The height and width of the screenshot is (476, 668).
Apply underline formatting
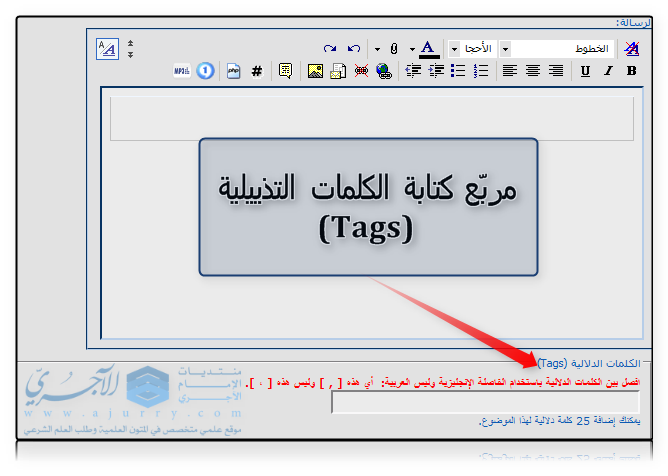pyautogui.click(x=585, y=71)
